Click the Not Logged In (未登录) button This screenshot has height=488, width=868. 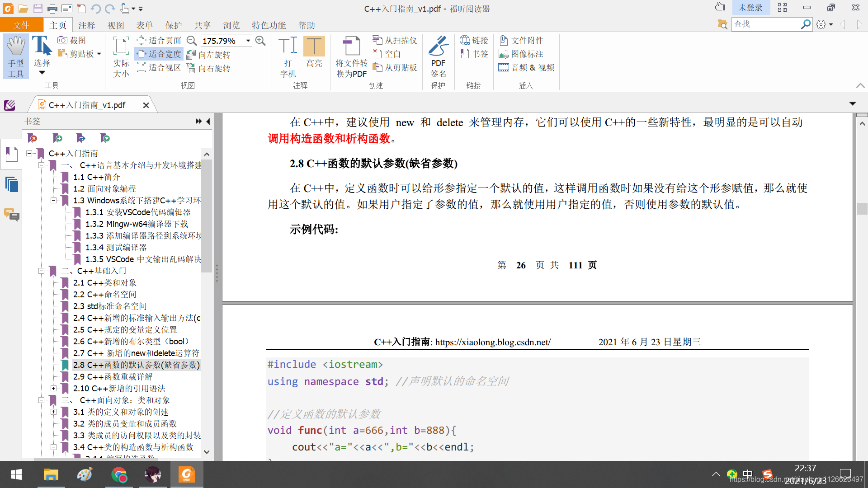pos(750,8)
